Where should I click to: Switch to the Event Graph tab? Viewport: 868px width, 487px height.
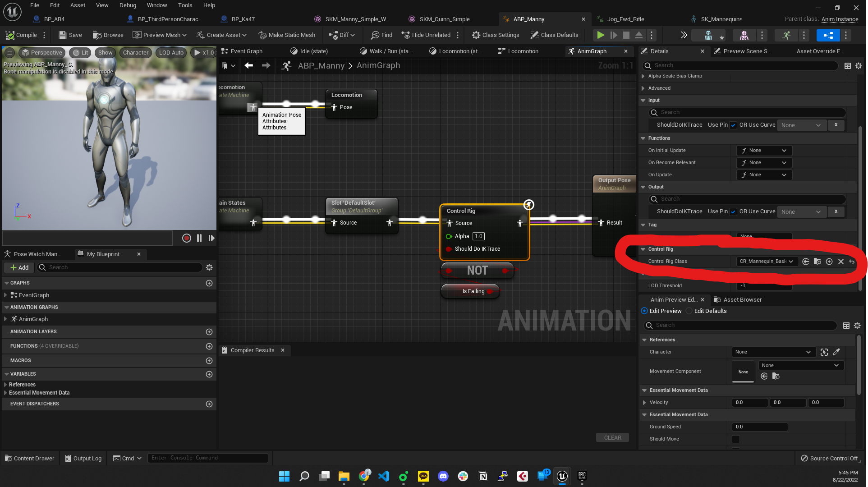point(246,51)
